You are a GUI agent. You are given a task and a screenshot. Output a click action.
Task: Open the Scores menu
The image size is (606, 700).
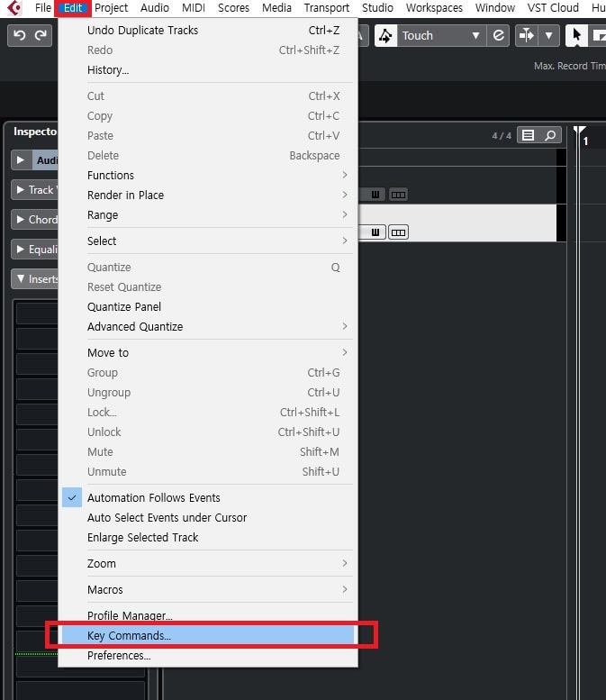(233, 7)
